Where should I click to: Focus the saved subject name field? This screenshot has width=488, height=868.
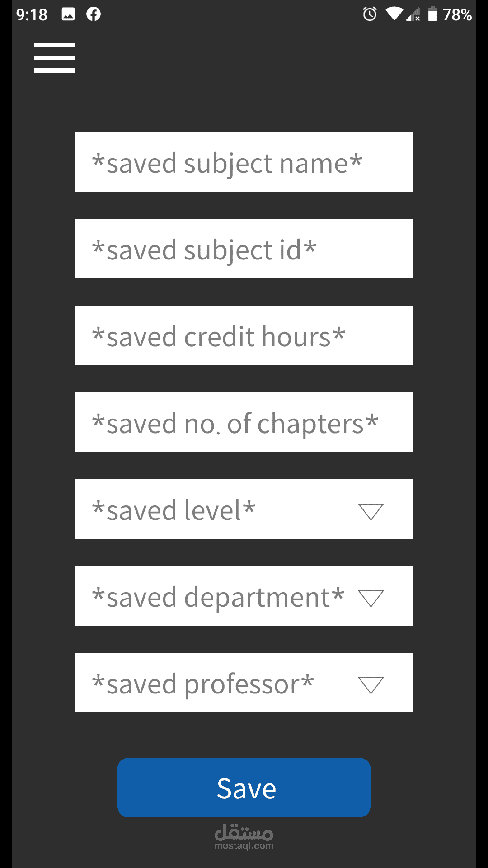[244, 162]
